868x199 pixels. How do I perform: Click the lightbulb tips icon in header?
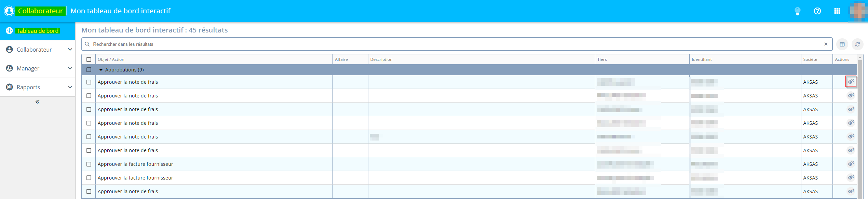797,11
